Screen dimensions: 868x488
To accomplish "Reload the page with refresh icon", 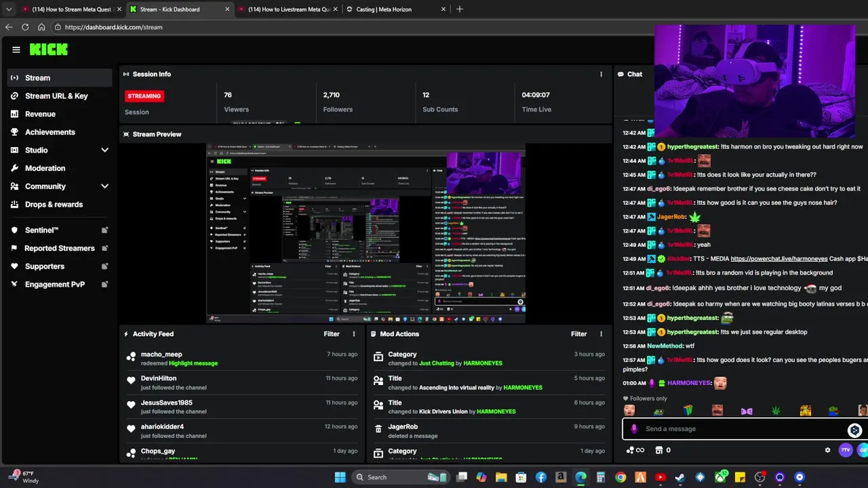I will (x=25, y=27).
